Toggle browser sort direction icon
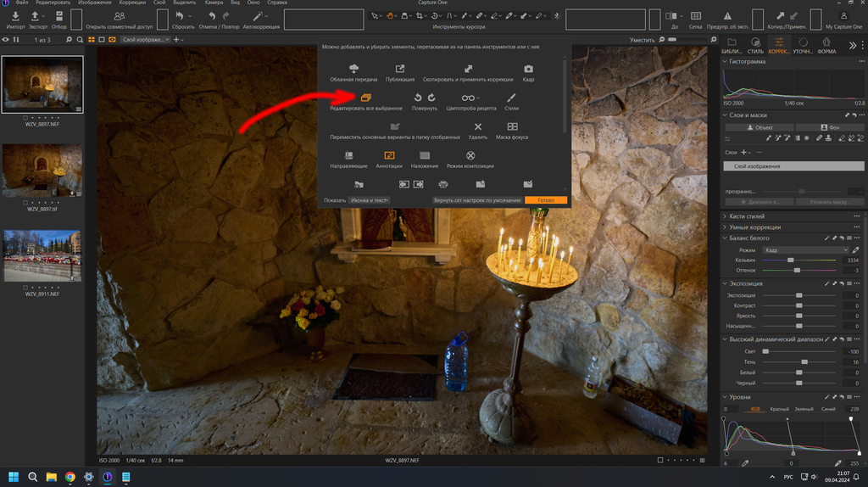Viewport: 868px width, 487px height. pos(16,39)
